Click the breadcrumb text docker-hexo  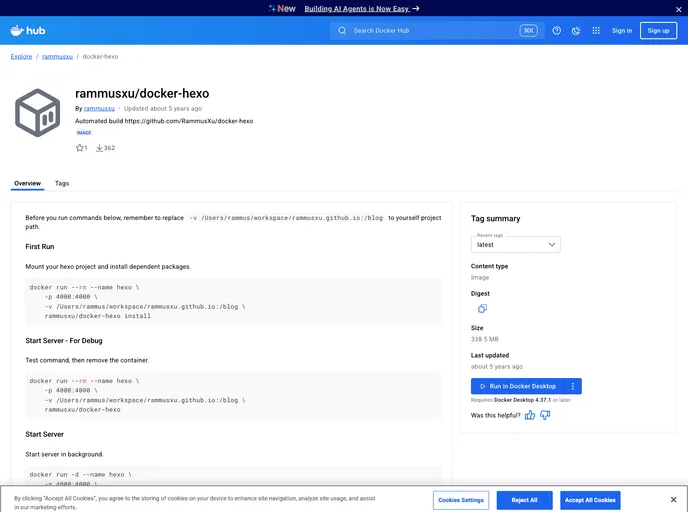100,57
